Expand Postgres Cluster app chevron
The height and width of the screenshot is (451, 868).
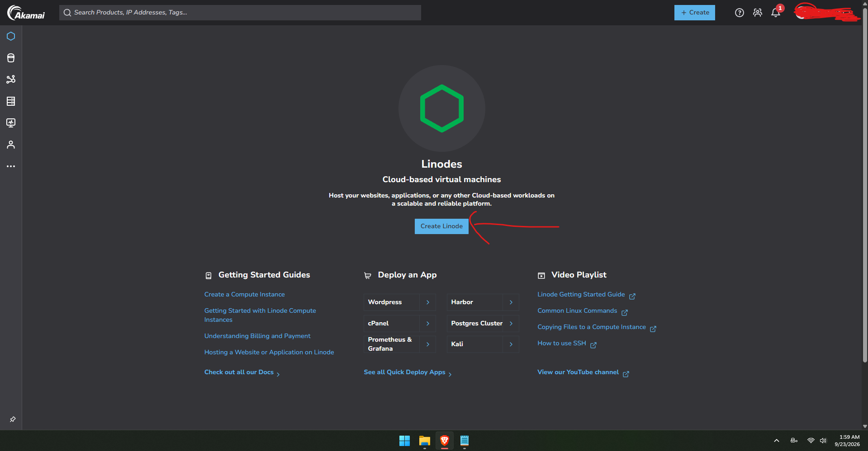[x=511, y=324]
